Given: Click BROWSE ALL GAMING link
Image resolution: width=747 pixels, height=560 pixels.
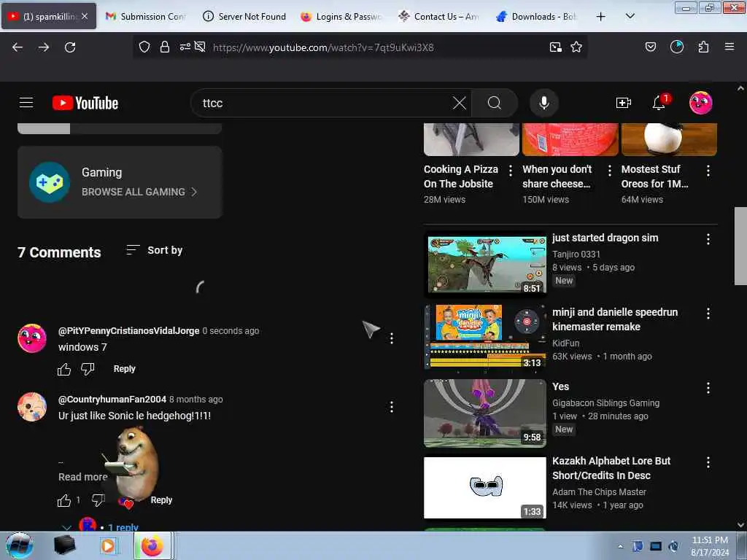Looking at the screenshot, I should [x=139, y=192].
